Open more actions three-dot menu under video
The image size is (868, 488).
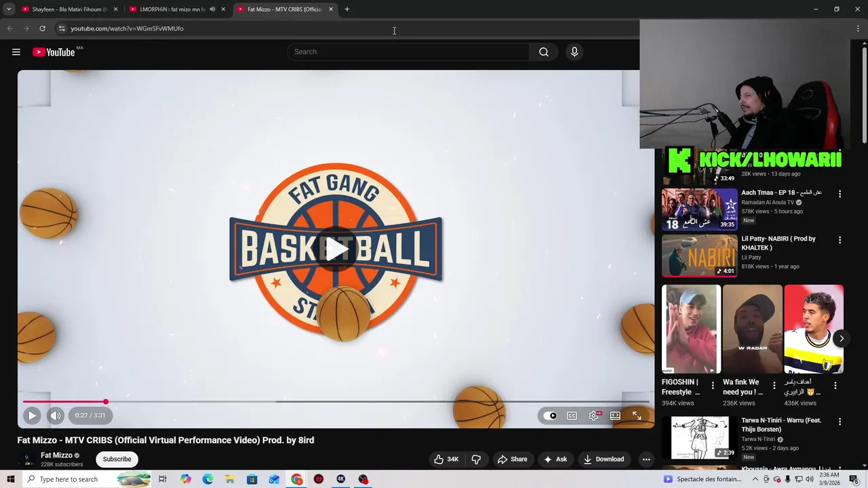(646, 459)
